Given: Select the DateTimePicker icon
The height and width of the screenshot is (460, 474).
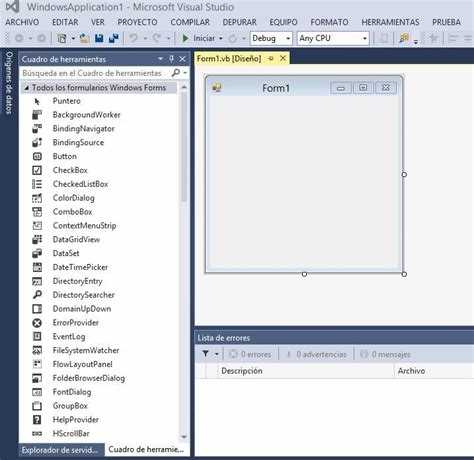Looking at the screenshot, I should (x=37, y=267).
